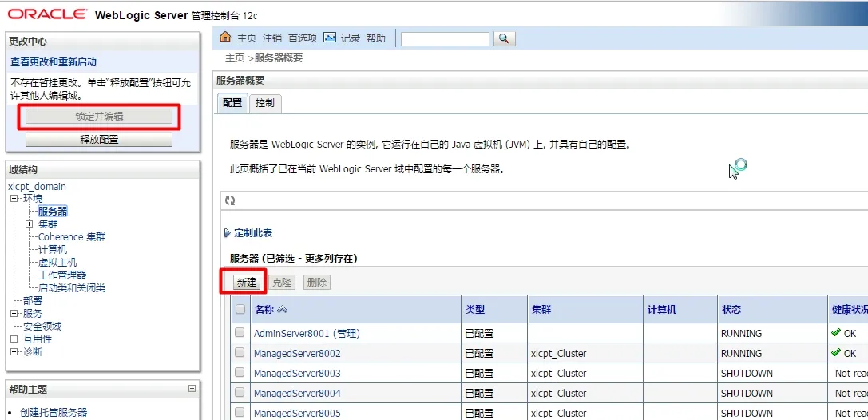Select Coherence 集群 tree item
The height and width of the screenshot is (420, 868).
coord(72,237)
